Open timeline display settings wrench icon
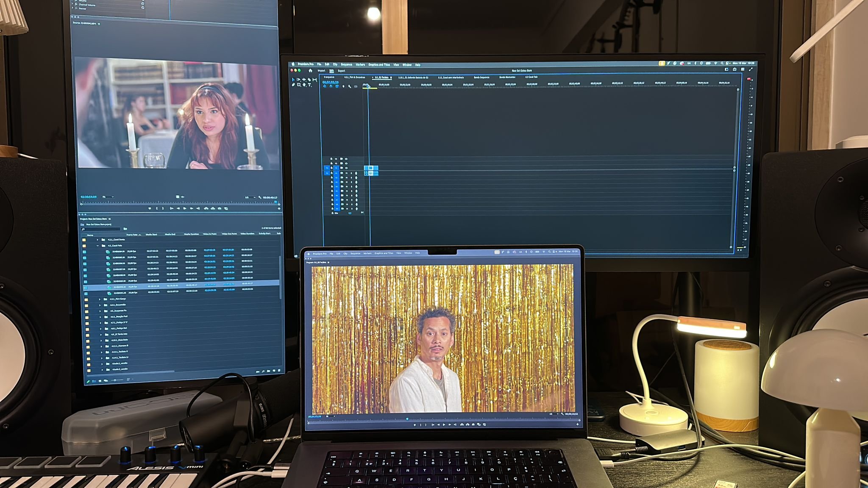The image size is (868, 488). [x=350, y=86]
